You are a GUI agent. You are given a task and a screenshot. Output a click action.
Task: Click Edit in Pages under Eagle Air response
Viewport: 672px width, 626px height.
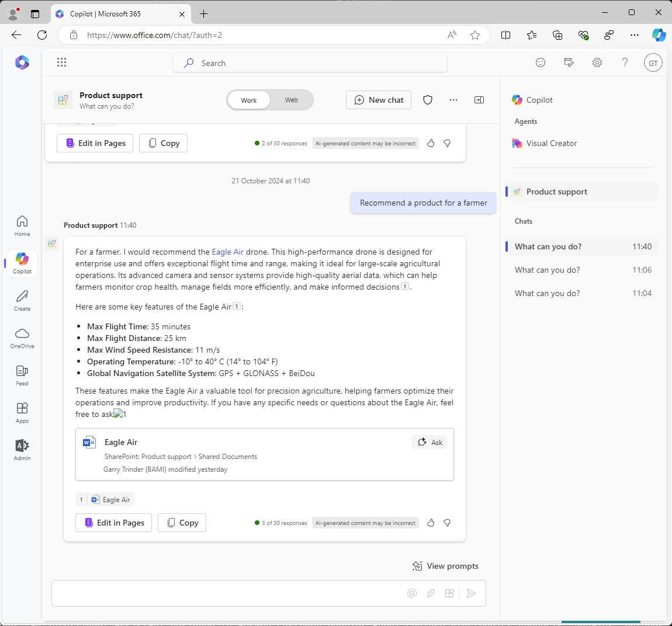coord(113,523)
